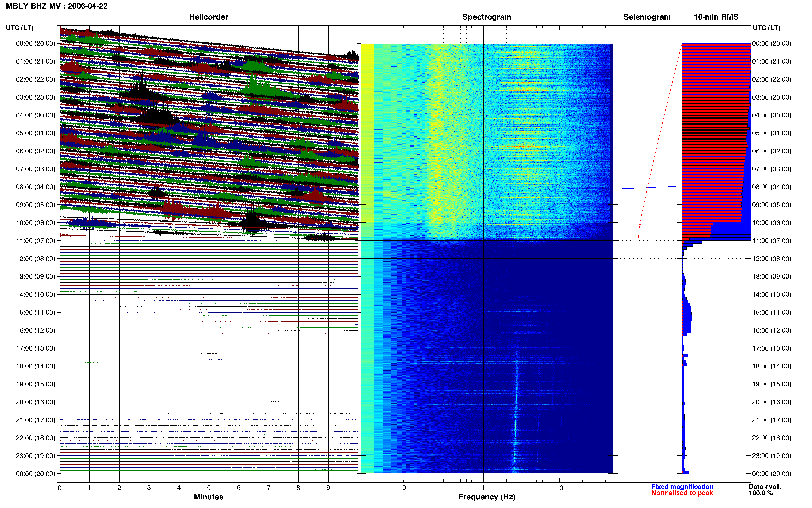
Task: Click the plot title 'MBLY BHZ MV : 2006-04-22'
Action: [57, 6]
